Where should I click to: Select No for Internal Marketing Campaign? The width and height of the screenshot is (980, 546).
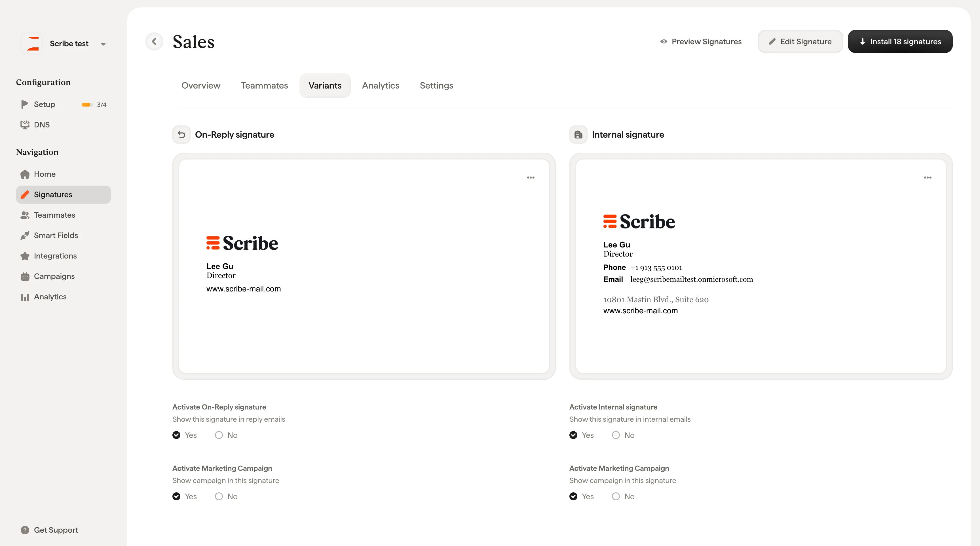tap(616, 497)
